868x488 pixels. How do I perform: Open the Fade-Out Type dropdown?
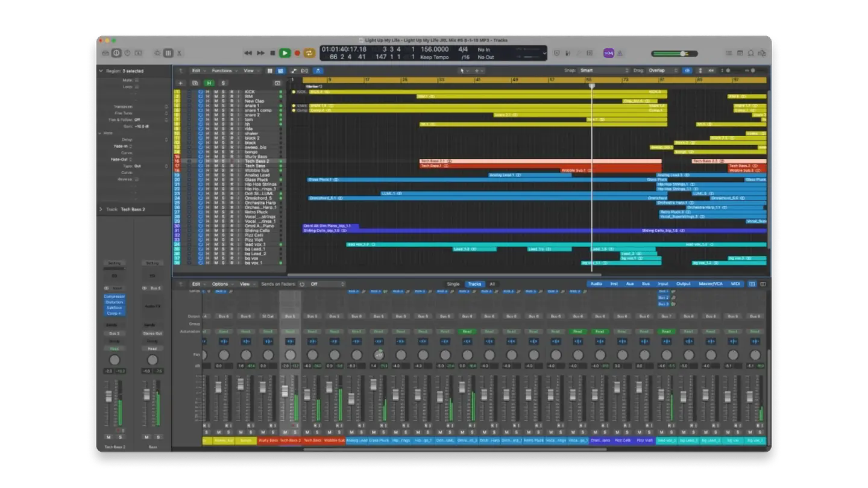tap(151, 166)
